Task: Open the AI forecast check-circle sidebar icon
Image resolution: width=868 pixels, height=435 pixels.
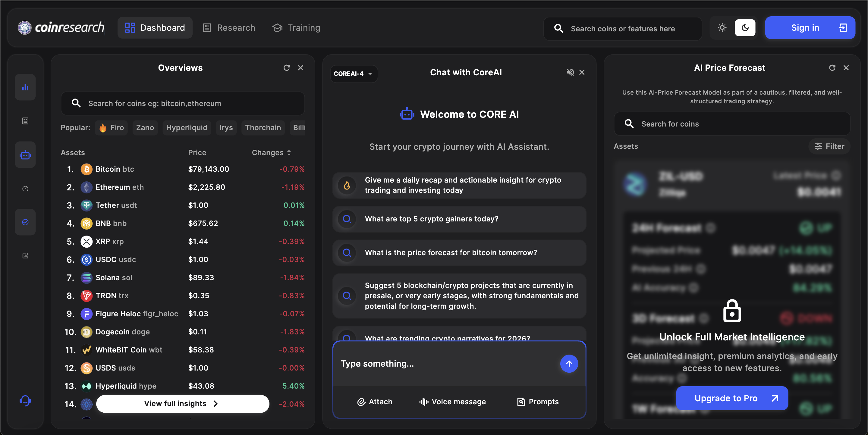Action: click(25, 222)
